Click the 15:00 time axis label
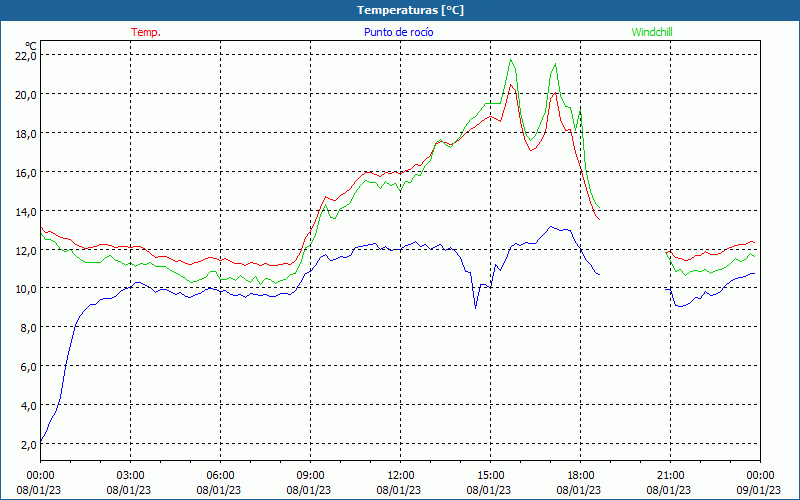This screenshot has height=500, width=800. coord(490,476)
